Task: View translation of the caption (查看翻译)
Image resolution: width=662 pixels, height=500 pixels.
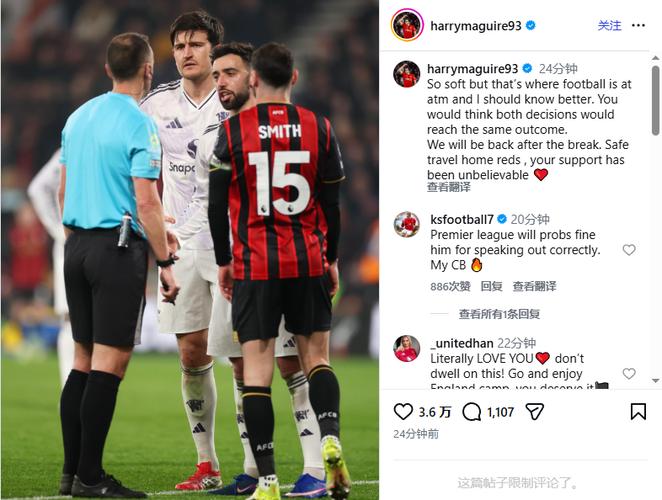Action: (x=448, y=187)
